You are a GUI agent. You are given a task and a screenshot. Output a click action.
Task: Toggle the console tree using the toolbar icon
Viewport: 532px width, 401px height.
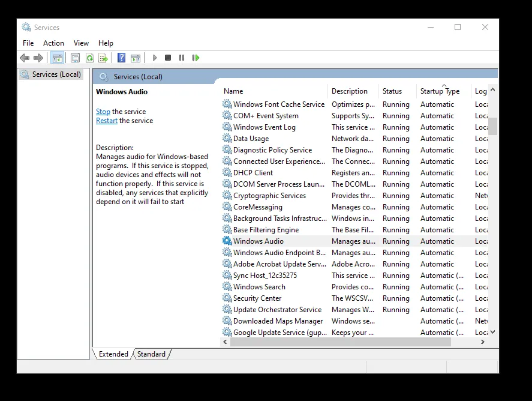click(58, 58)
